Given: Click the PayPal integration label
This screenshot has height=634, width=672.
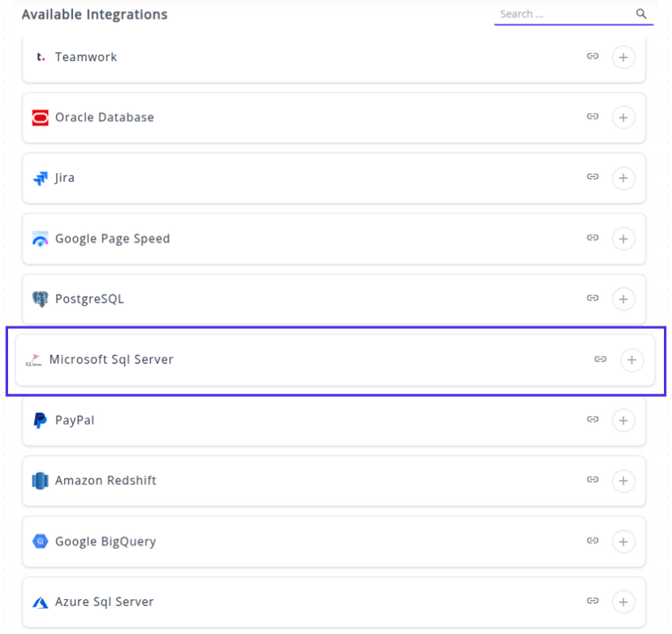Looking at the screenshot, I should pos(75,421).
